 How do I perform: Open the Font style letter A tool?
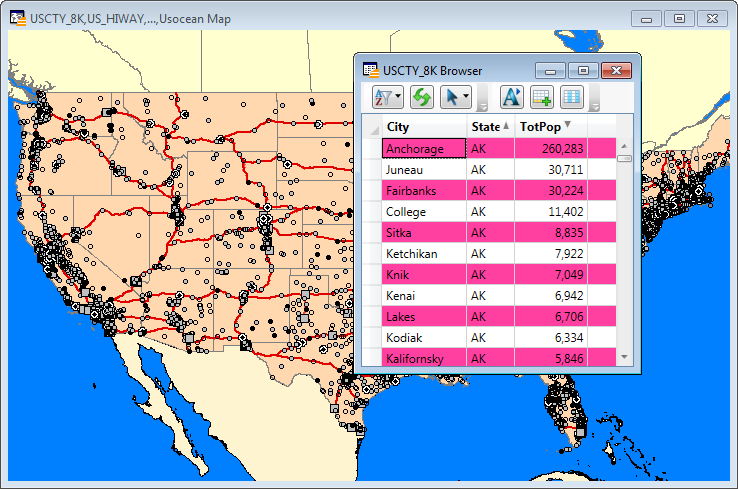(511, 97)
